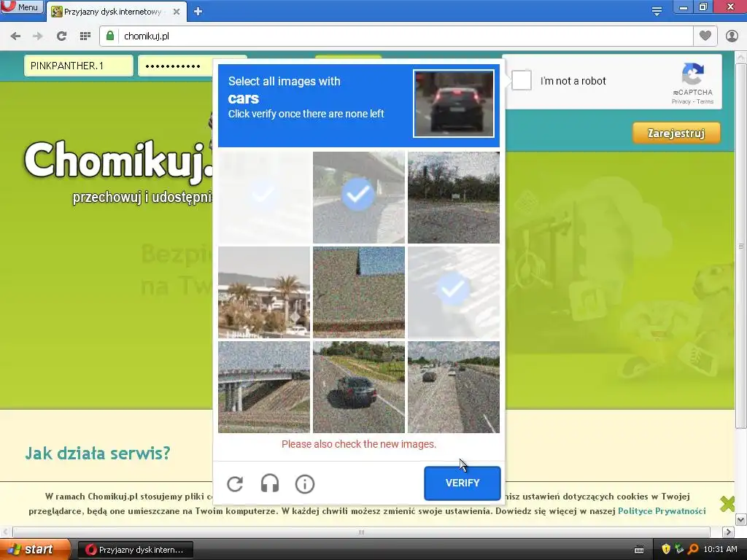The image size is (747, 560).
Task: Click the password field with dots
Action: point(175,66)
